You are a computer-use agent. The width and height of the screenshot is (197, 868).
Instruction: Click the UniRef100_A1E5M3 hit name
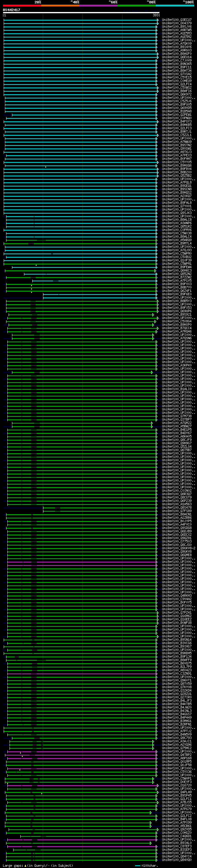coord(176,33)
